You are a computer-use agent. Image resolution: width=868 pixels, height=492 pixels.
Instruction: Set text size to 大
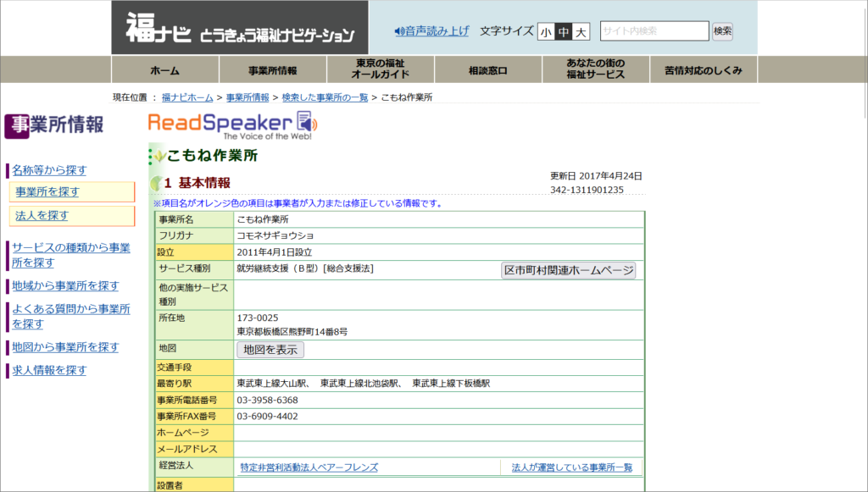(x=581, y=32)
